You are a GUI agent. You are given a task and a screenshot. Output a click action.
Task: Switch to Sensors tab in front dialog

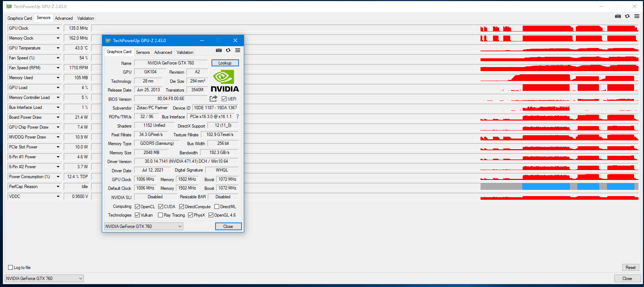coord(143,52)
